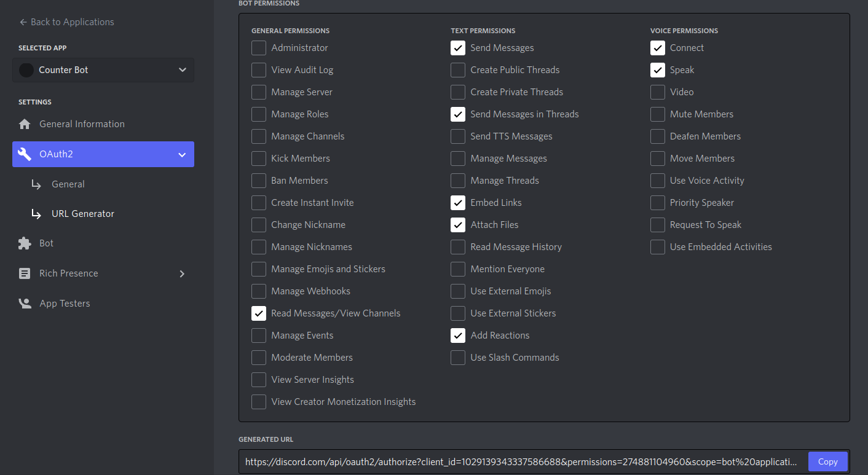868x475 pixels.
Task: Enable the Video permission checkbox
Action: coord(658,92)
